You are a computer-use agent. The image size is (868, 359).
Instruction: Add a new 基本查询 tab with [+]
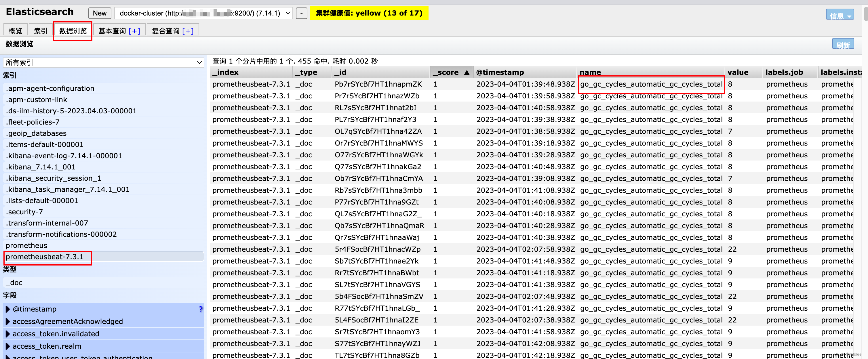pyautogui.click(x=134, y=31)
